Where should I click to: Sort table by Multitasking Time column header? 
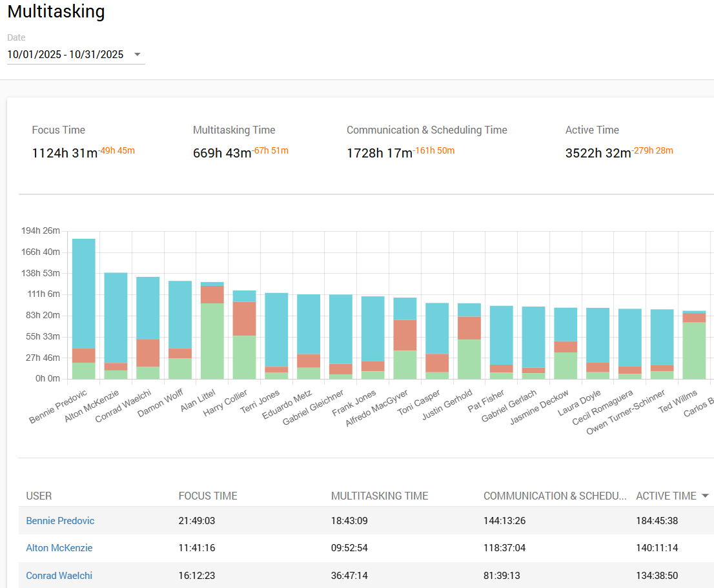point(380,496)
